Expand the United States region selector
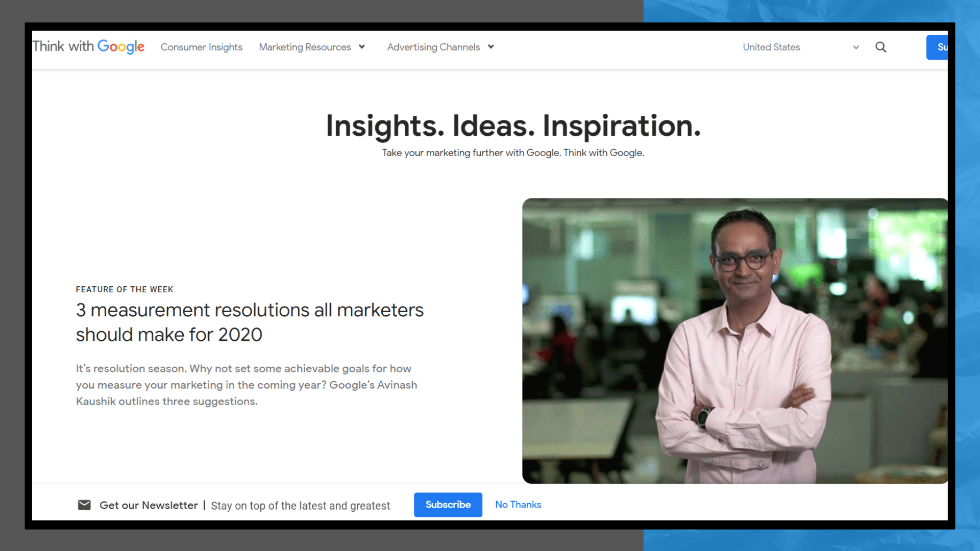The width and height of the screenshot is (980, 551). click(x=800, y=47)
